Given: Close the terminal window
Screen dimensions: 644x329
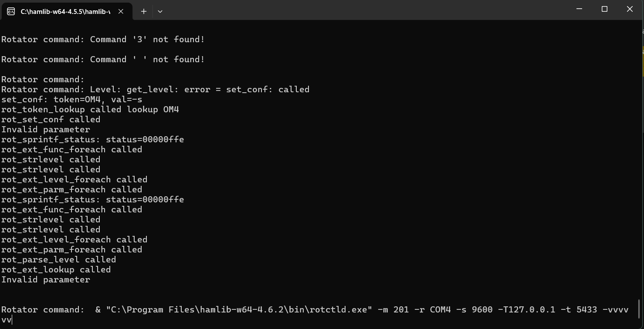Looking at the screenshot, I should click(630, 9).
